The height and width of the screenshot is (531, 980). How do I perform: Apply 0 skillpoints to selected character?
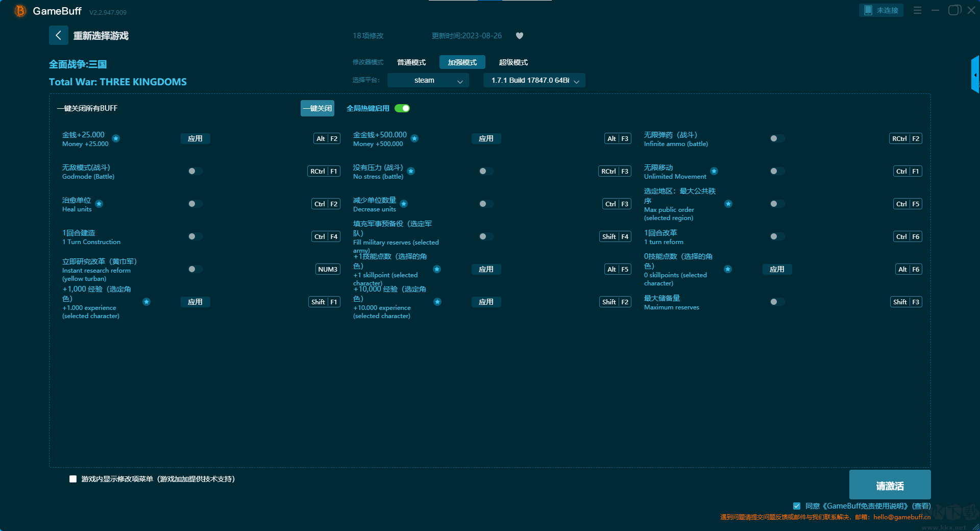point(777,269)
